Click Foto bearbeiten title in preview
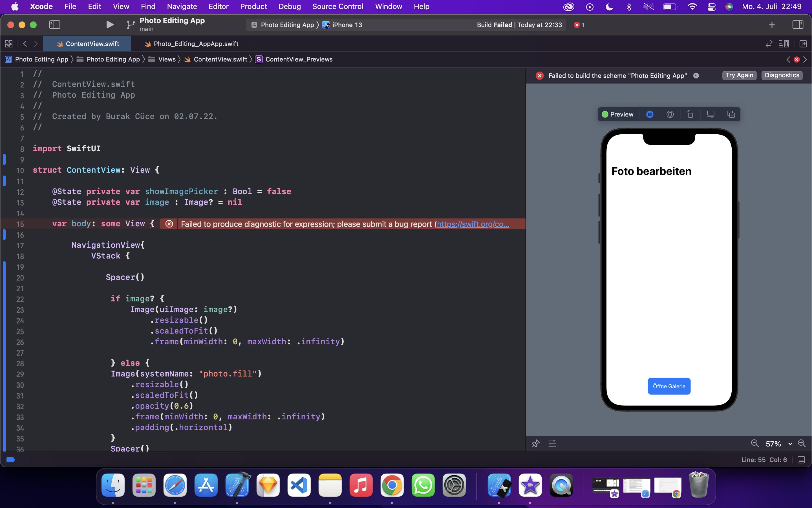 (x=651, y=171)
